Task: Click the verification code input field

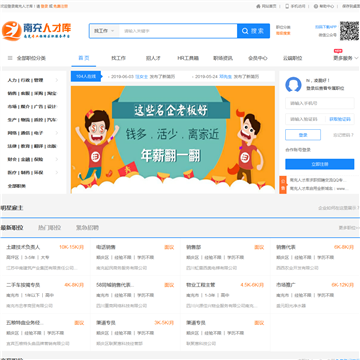Action: click(305, 119)
